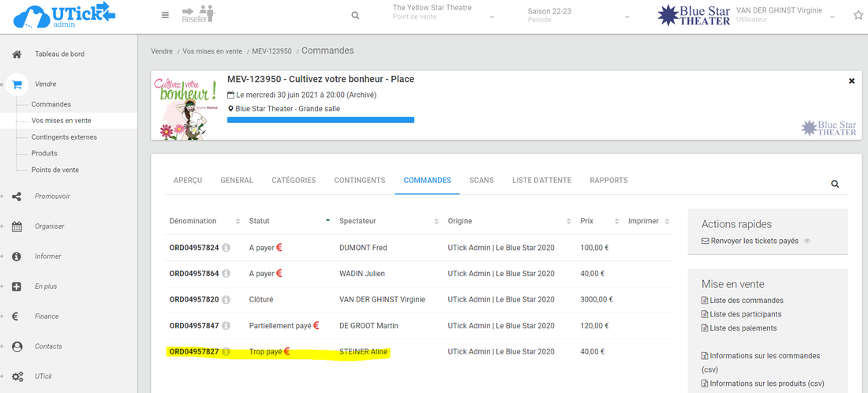This screenshot has width=868, height=393.
Task: Click the blue progress bar under event
Action: tap(320, 120)
